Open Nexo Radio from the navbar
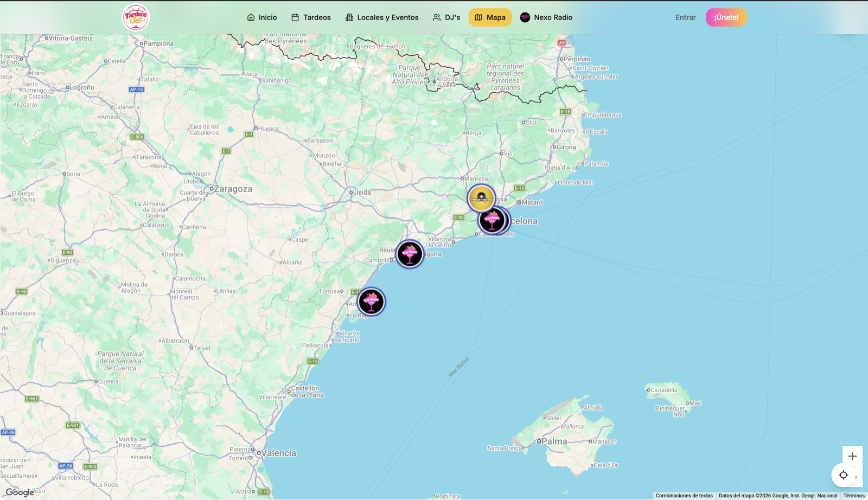 (x=546, y=17)
